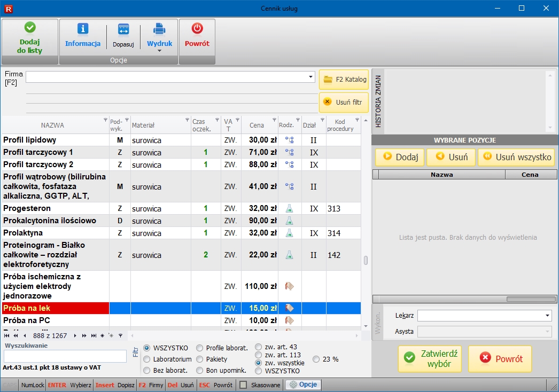Viewport: 559px width, 392px height.
Task: Select the Laboratorium filter radio button
Action: [x=147, y=359]
